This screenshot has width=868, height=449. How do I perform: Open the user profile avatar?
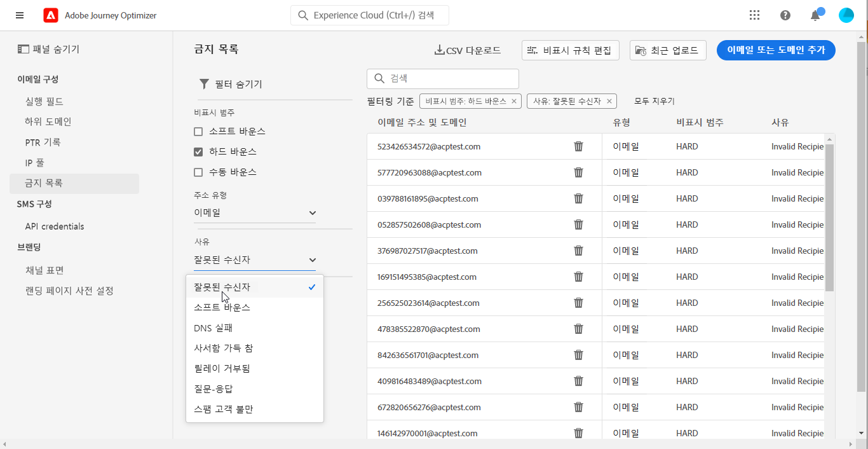[x=846, y=15]
